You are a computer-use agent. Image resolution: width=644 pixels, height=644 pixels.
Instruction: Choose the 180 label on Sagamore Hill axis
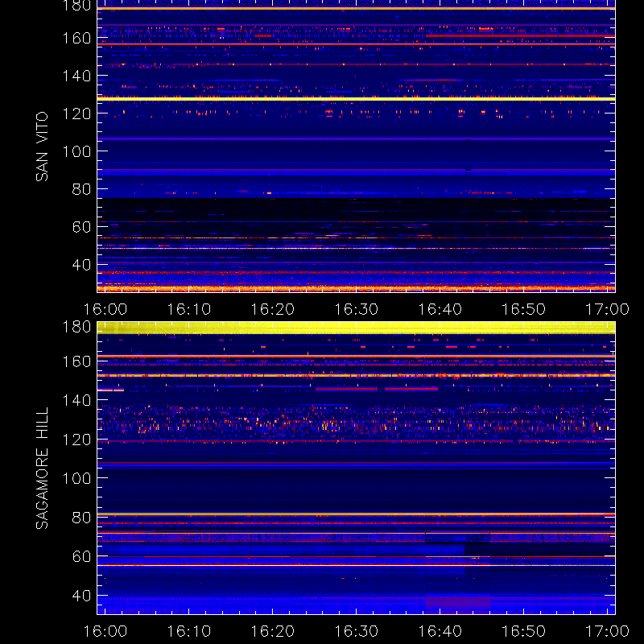(x=76, y=327)
